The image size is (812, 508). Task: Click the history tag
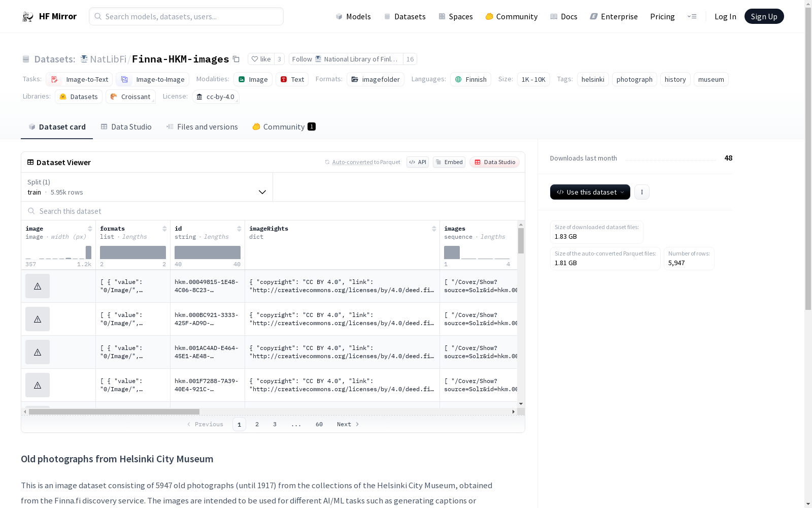point(675,79)
